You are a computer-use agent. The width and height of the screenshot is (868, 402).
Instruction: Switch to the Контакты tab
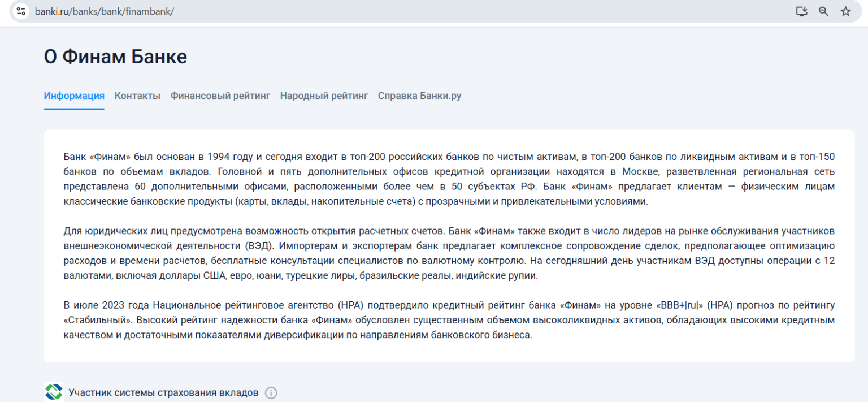pyautogui.click(x=137, y=96)
